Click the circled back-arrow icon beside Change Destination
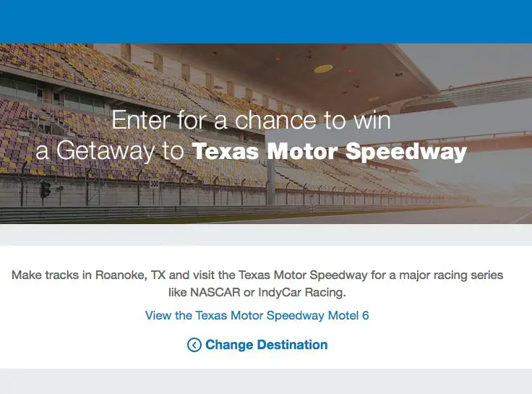 [194, 345]
